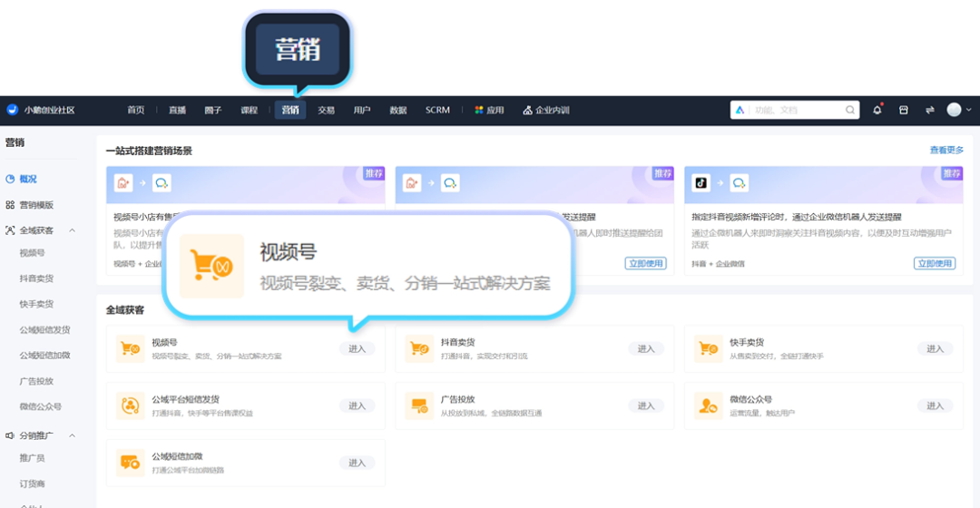Select the 营销 nav tab
Viewport: 980px width, 508px height.
tap(290, 110)
